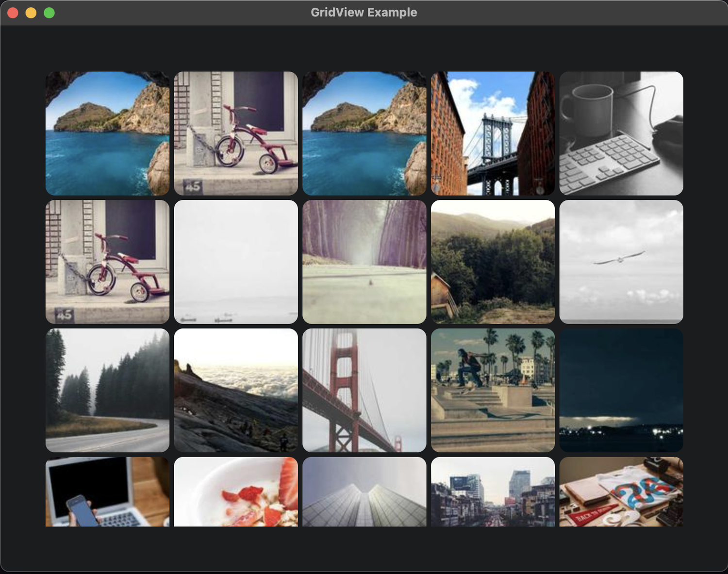Click the foggy white seascape thumbnail

click(x=236, y=261)
